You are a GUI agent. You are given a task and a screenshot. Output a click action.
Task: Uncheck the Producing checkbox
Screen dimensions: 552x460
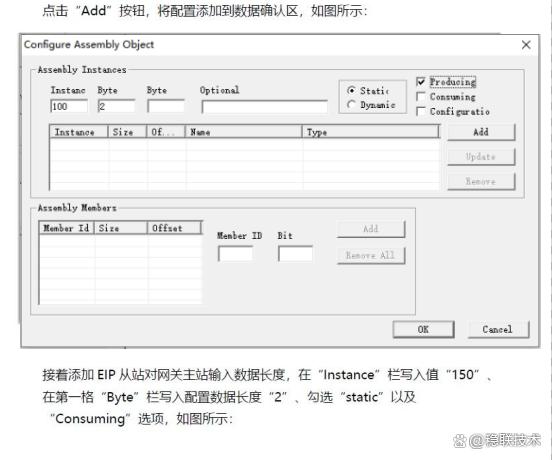421,82
